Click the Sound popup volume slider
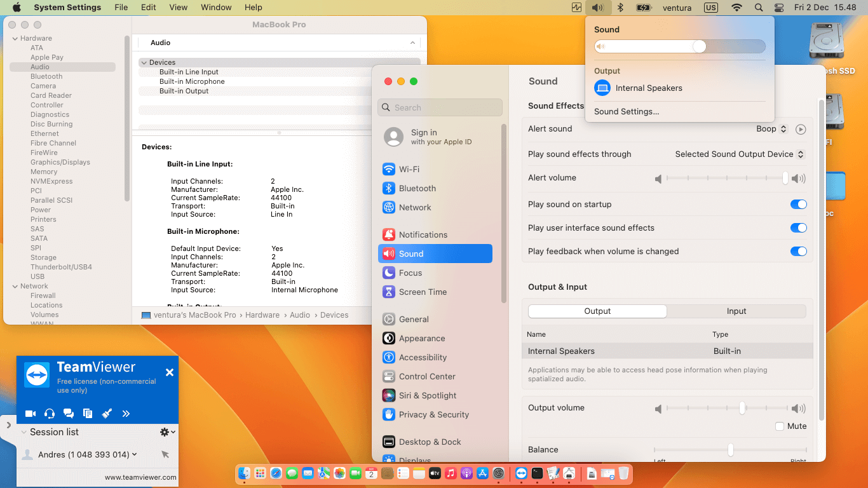868x488 pixels. 680,46
